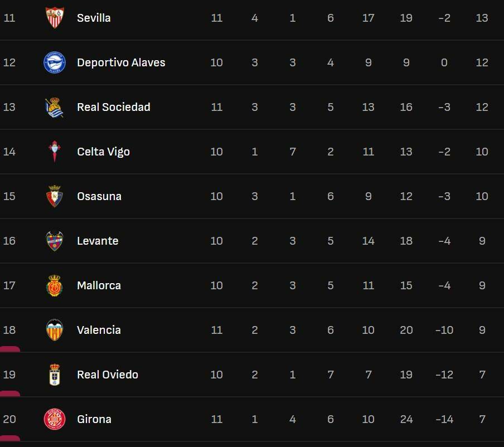Open the Mallorca crest icon
This screenshot has height=447, width=504.
tap(55, 285)
